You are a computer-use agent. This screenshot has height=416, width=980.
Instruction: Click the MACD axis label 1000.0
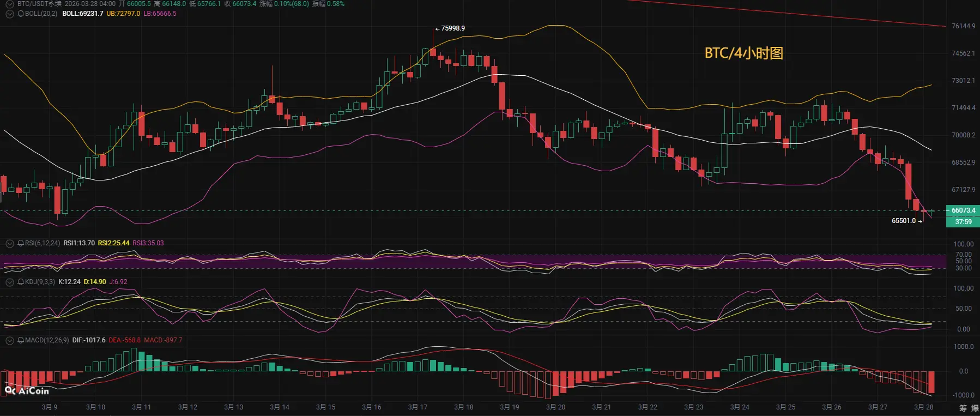pyautogui.click(x=964, y=347)
